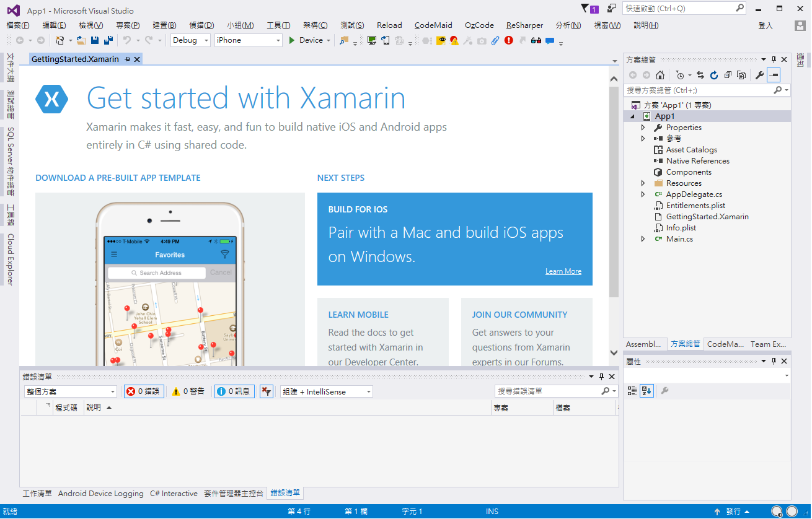Expand the 參考 references node
The height and width of the screenshot is (519, 812).
click(643, 139)
